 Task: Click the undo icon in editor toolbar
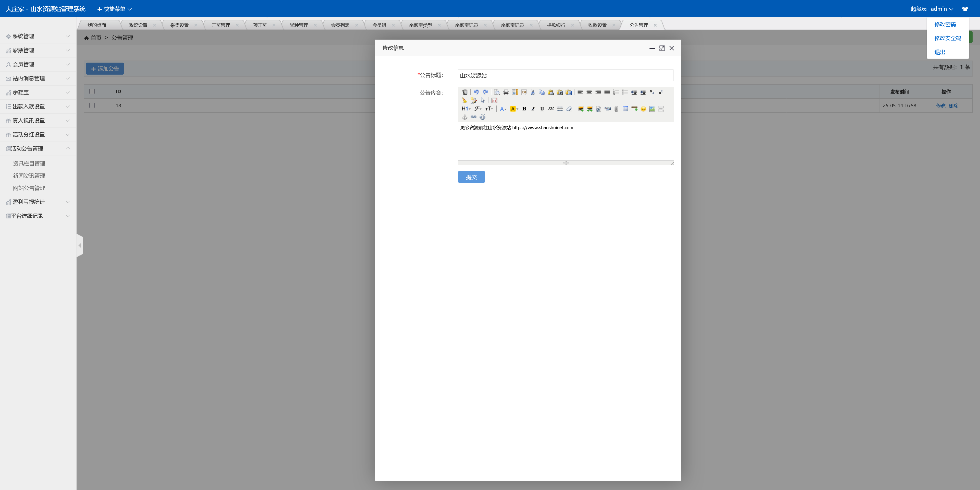point(476,92)
